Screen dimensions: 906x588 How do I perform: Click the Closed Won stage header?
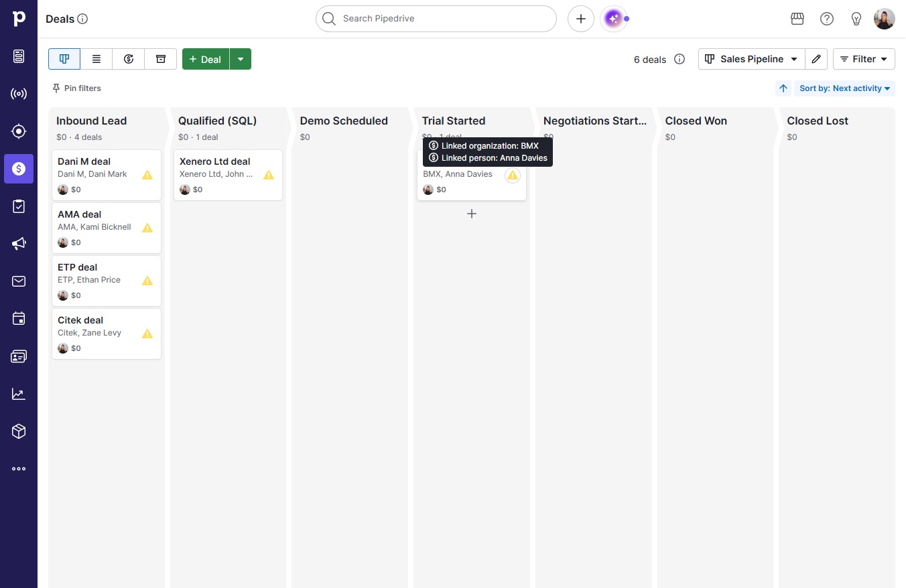coord(696,121)
